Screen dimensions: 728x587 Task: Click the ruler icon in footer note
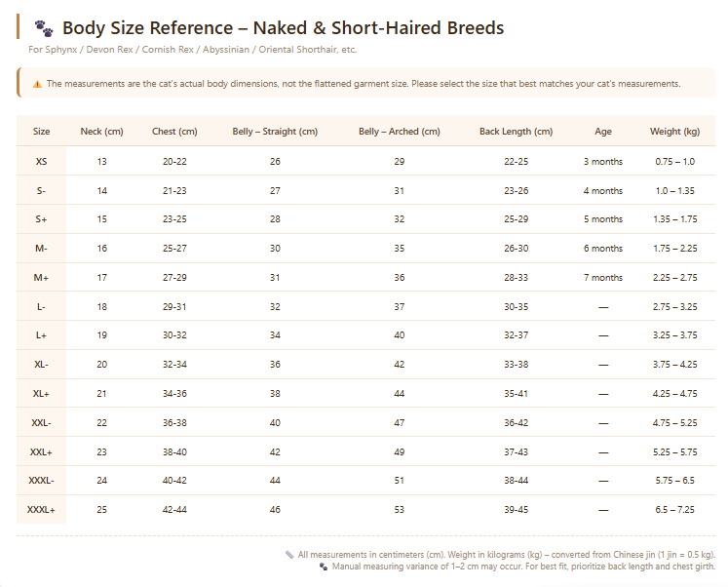click(289, 555)
